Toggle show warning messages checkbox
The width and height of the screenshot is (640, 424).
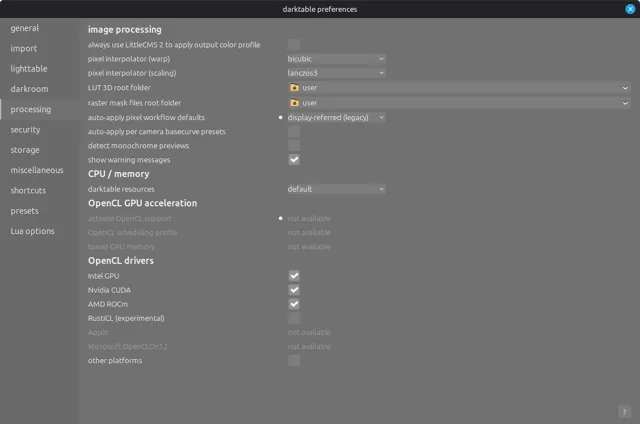click(294, 160)
